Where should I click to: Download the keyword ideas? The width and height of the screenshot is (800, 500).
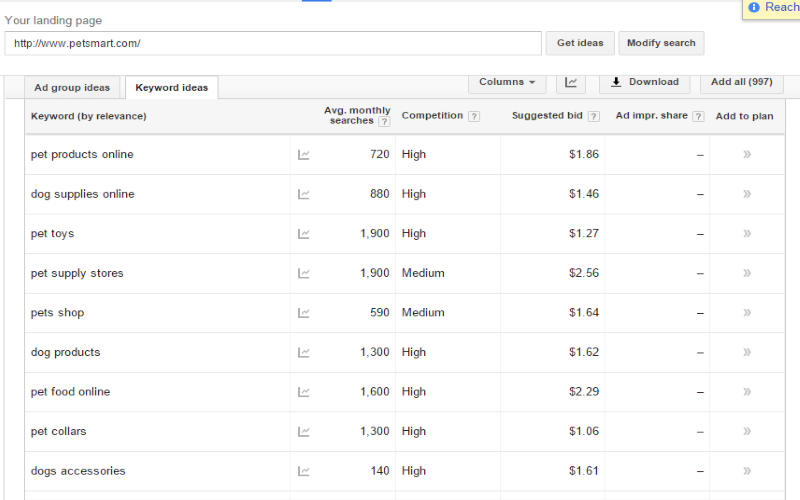(x=645, y=82)
